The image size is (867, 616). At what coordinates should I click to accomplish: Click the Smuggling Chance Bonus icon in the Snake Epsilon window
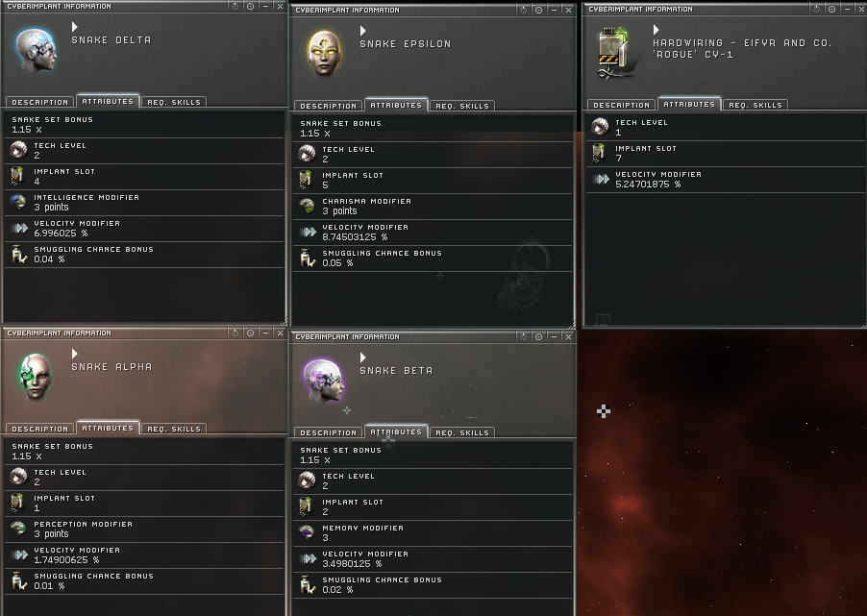point(307,258)
